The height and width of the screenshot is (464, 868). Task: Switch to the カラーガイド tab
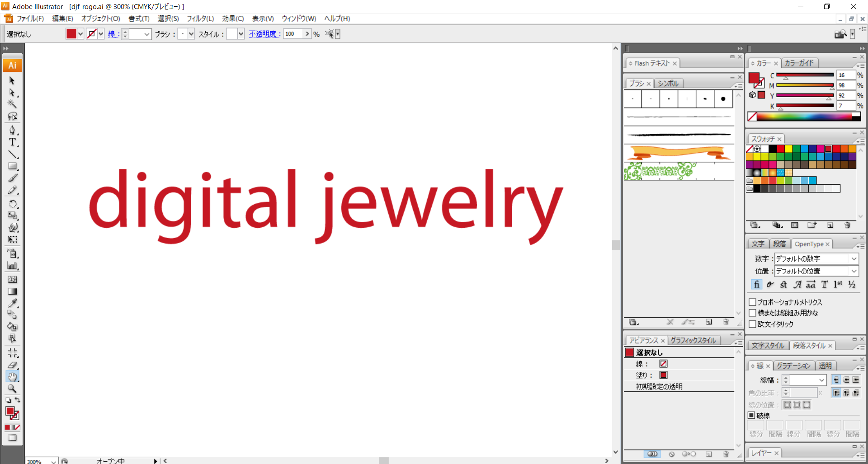pos(799,63)
